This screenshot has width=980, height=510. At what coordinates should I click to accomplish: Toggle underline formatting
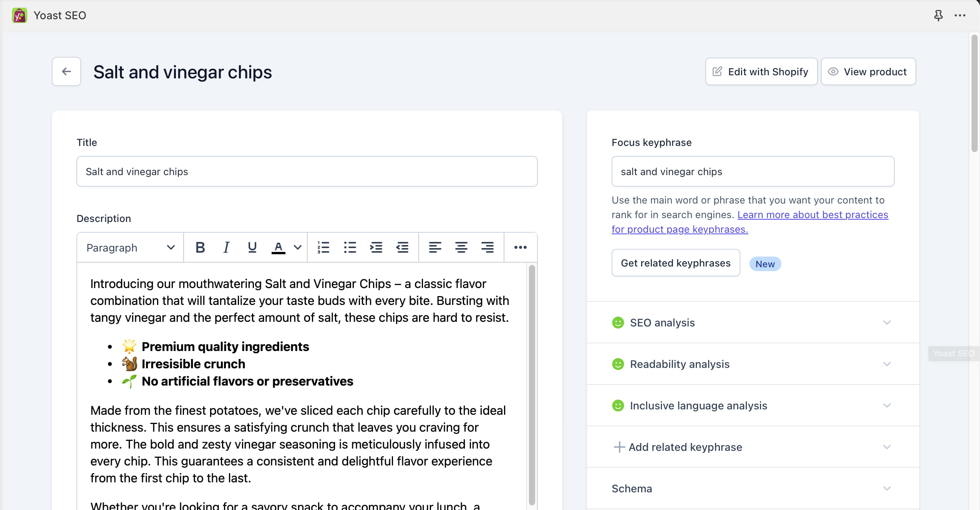252,247
